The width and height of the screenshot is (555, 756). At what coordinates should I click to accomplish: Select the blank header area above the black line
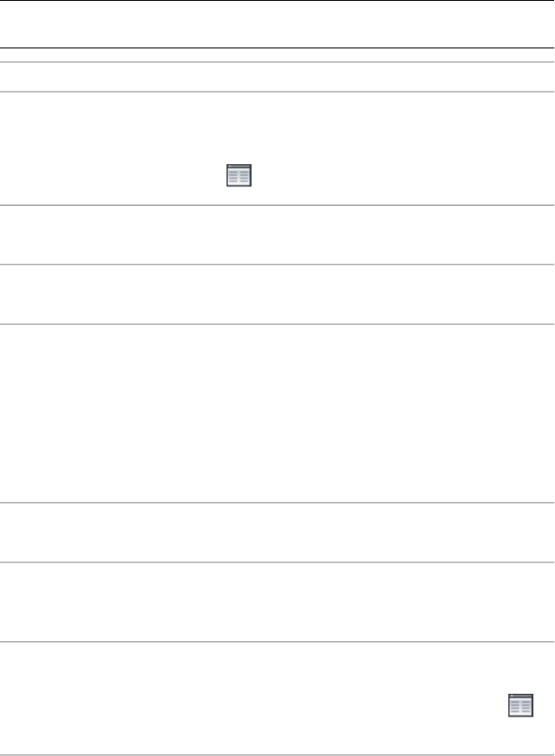(277, 24)
